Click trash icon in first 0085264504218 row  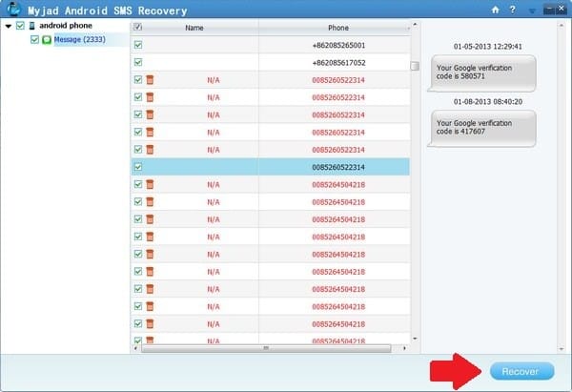click(150, 184)
